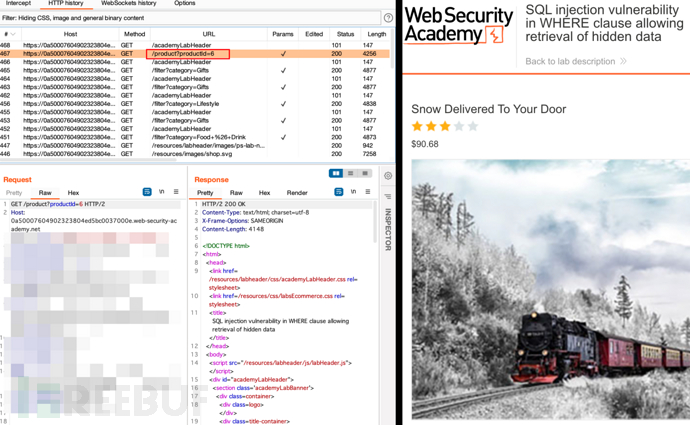Expand the INSPECTOR side panel
The width and height of the screenshot is (690, 425).
click(388, 229)
